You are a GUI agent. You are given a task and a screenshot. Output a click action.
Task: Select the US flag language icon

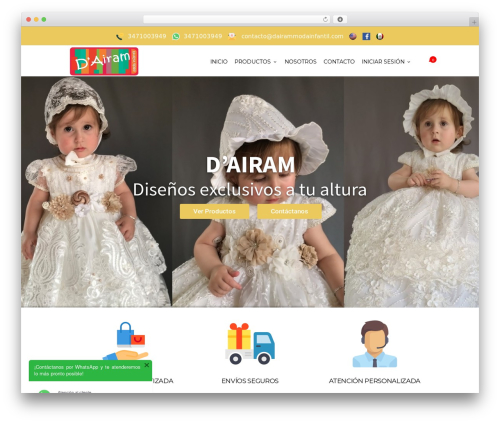coord(353,36)
